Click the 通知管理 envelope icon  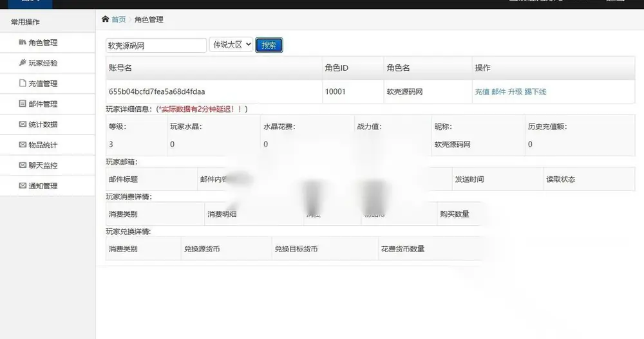(x=23, y=185)
